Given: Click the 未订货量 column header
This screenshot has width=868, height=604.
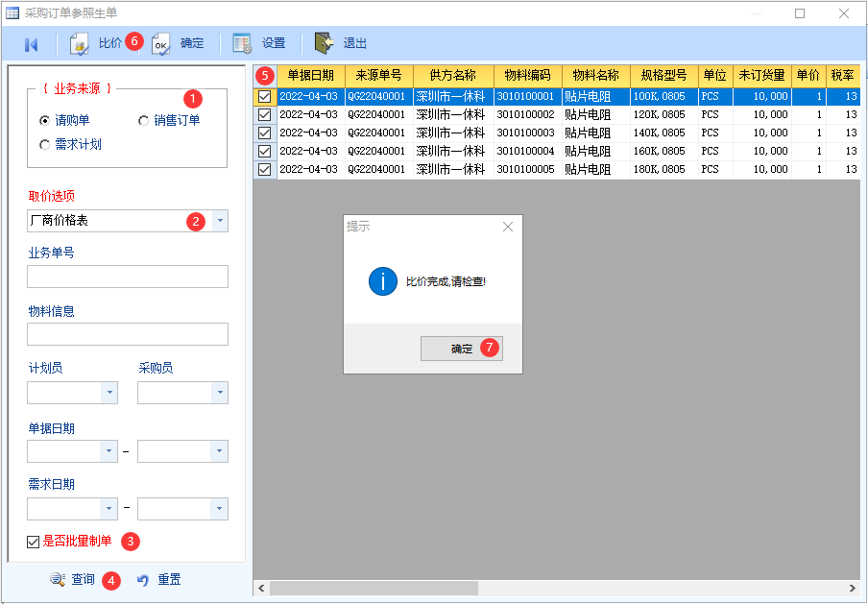Looking at the screenshot, I should coord(762,76).
